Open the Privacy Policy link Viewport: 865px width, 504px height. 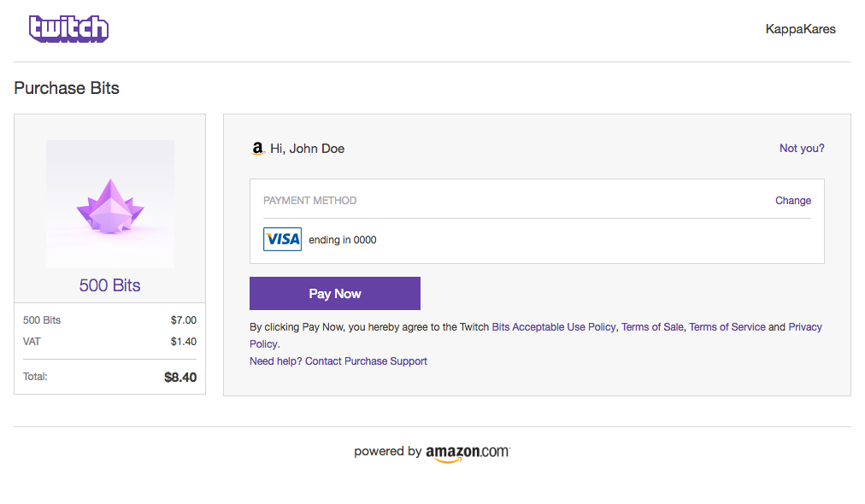[804, 327]
